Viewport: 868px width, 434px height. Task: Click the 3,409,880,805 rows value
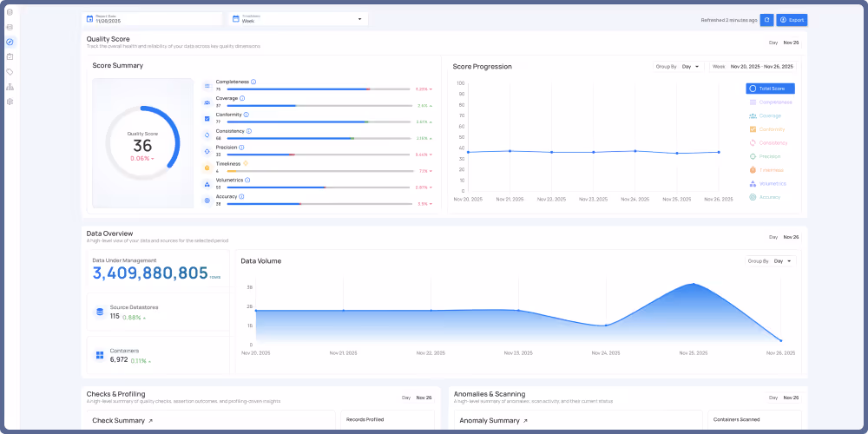pyautogui.click(x=150, y=273)
